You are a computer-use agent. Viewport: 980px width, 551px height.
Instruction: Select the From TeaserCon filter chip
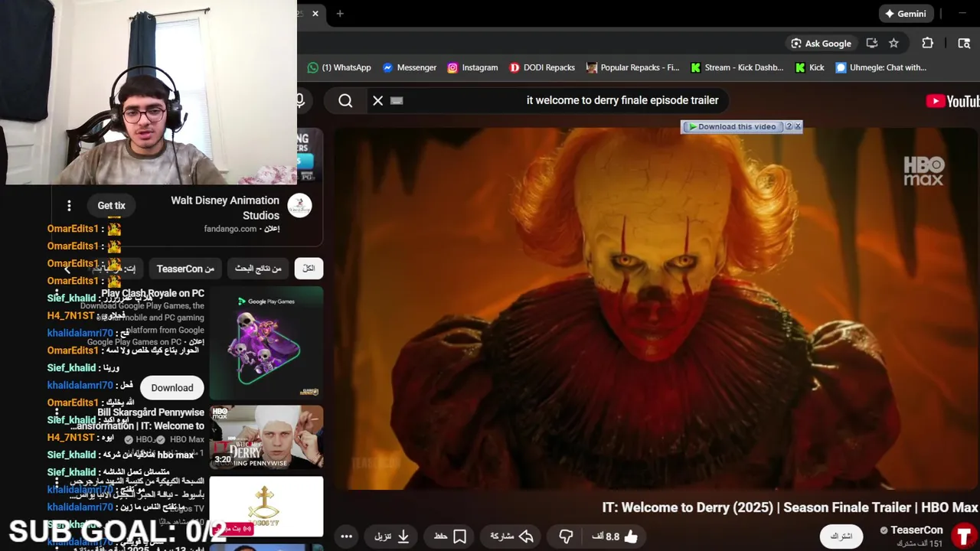[185, 269]
